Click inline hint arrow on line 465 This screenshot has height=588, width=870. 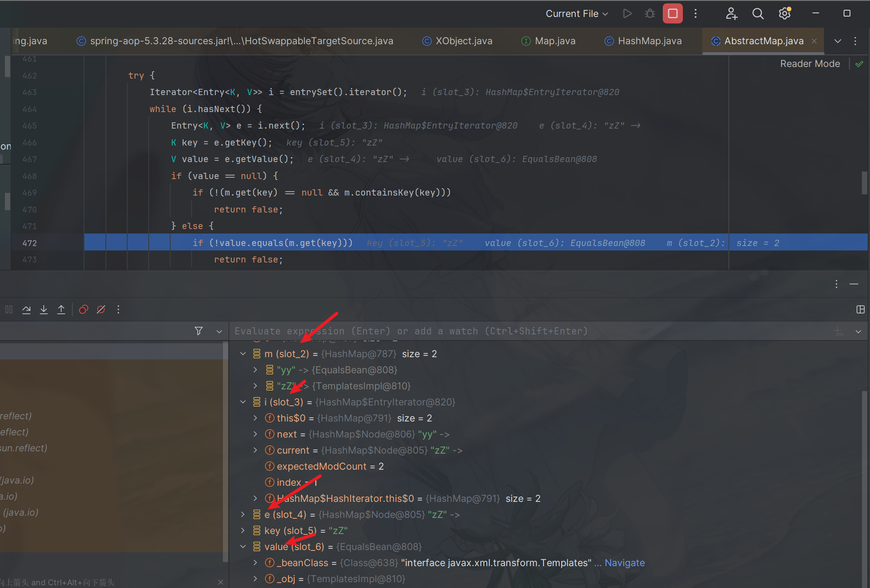pyautogui.click(x=636, y=126)
